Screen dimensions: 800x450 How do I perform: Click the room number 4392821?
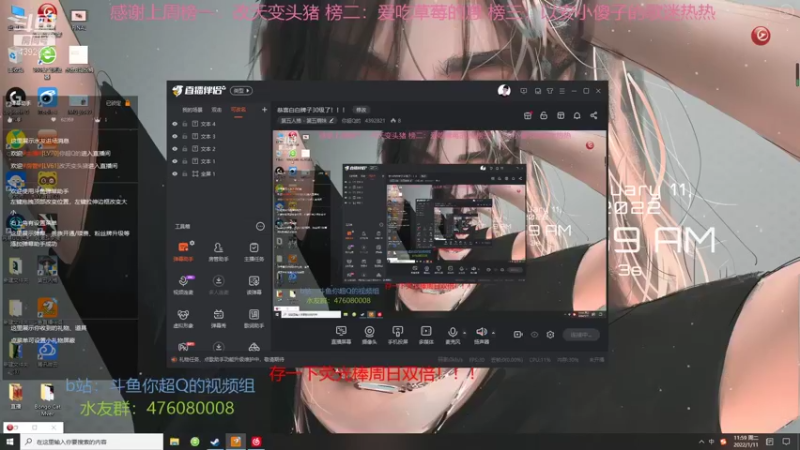coord(375,121)
